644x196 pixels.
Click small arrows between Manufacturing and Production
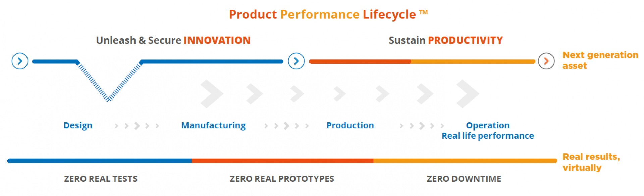(286, 126)
